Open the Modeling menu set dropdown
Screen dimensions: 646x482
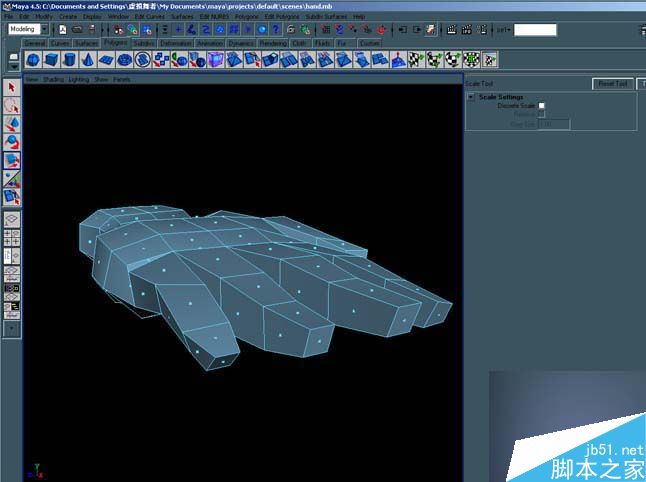[44, 29]
